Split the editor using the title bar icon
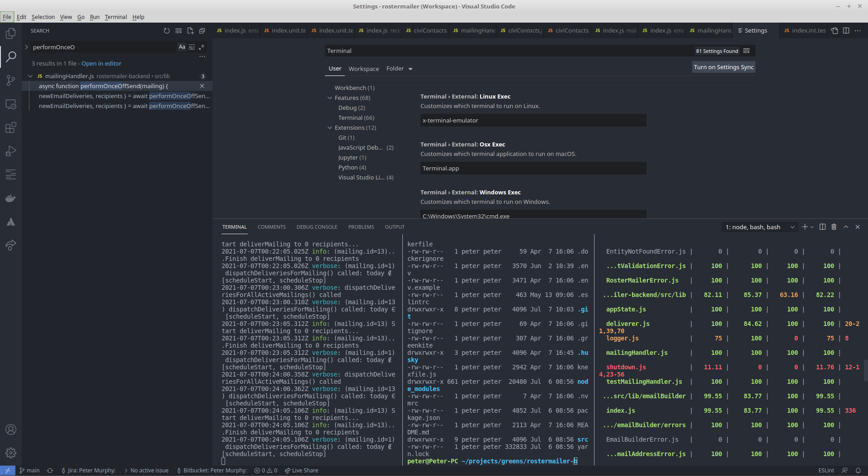Viewport: 868px width, 476px height. click(846, 30)
